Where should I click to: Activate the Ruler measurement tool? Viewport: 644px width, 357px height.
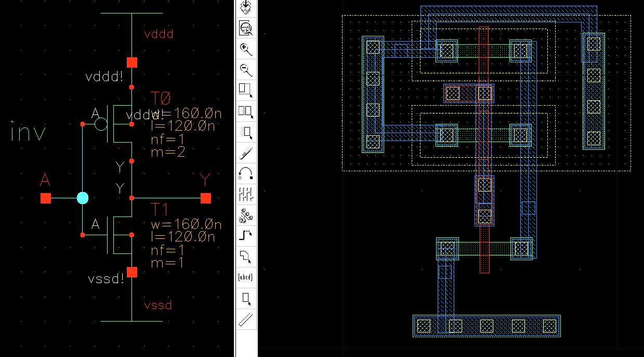coord(246,319)
